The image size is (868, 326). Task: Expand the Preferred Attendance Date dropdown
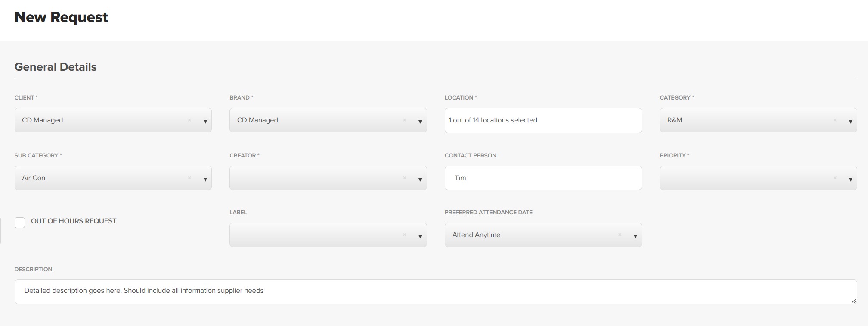click(x=635, y=236)
